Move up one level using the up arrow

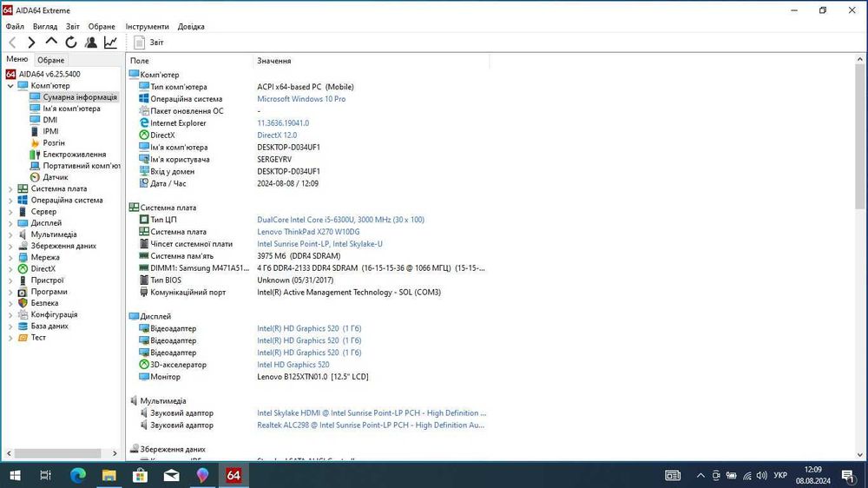[51, 42]
